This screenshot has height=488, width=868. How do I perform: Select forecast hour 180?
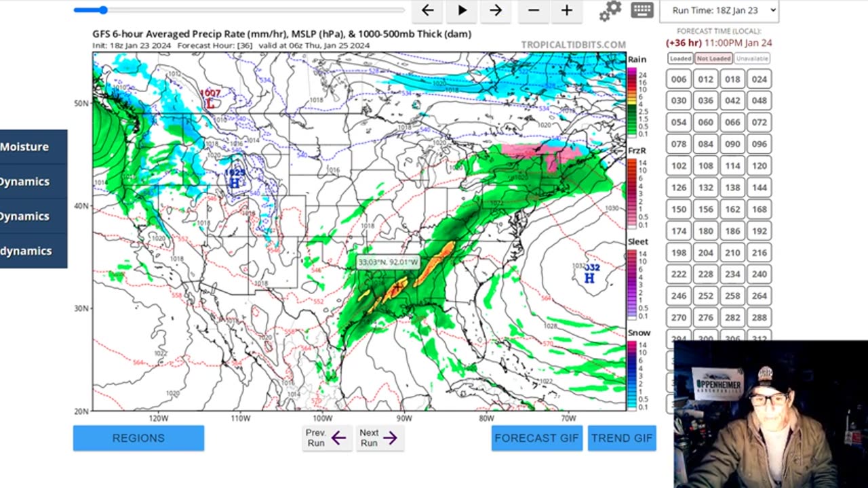click(x=706, y=231)
